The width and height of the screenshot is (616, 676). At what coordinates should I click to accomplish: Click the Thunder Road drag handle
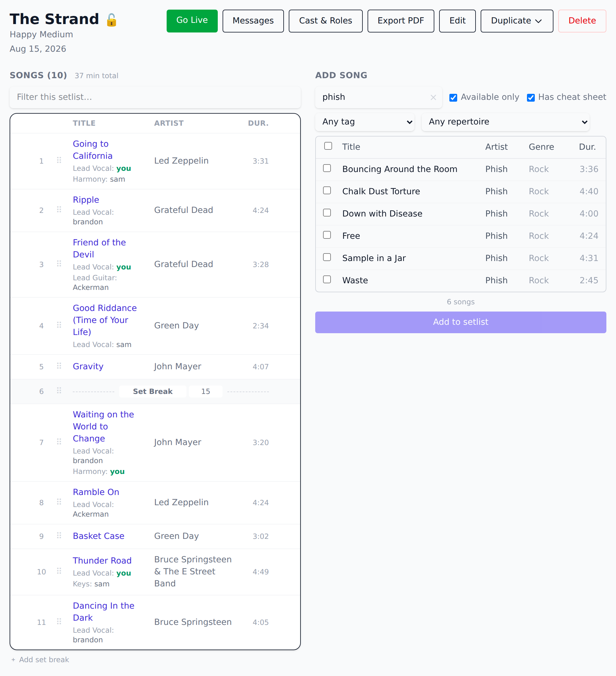click(59, 571)
